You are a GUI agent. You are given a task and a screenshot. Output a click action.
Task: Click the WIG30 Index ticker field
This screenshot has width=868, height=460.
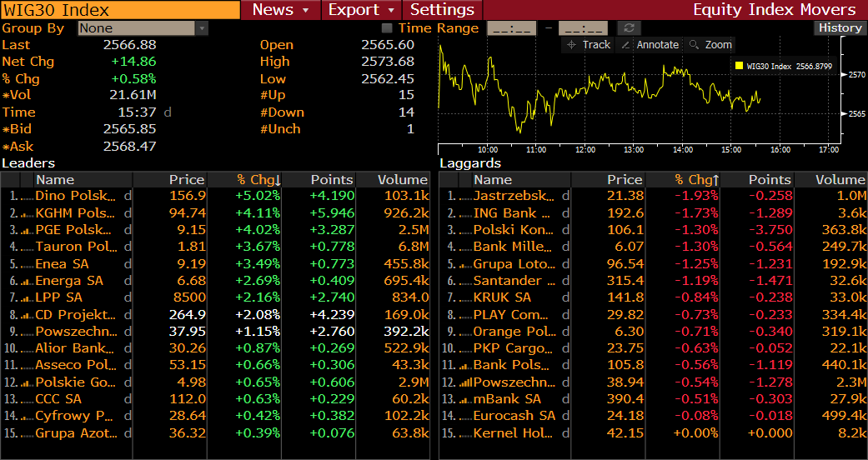119,10
